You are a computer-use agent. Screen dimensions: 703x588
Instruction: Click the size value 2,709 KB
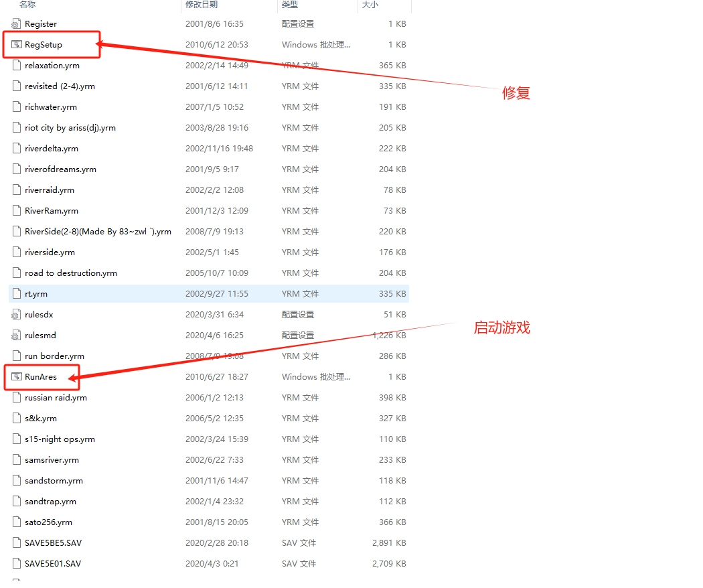pos(389,564)
